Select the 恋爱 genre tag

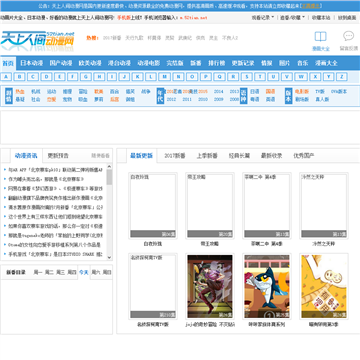pos(51,99)
